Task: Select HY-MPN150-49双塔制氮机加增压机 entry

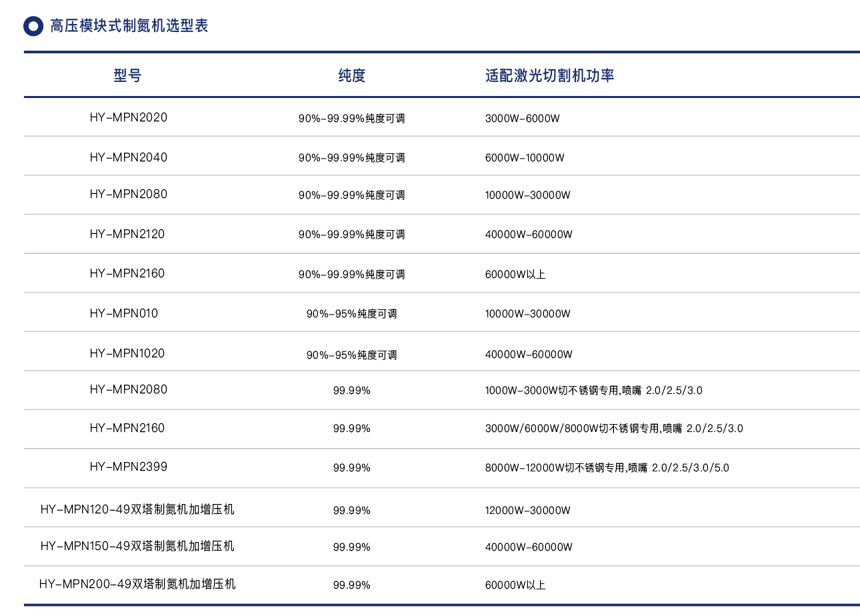Action: 137,546
